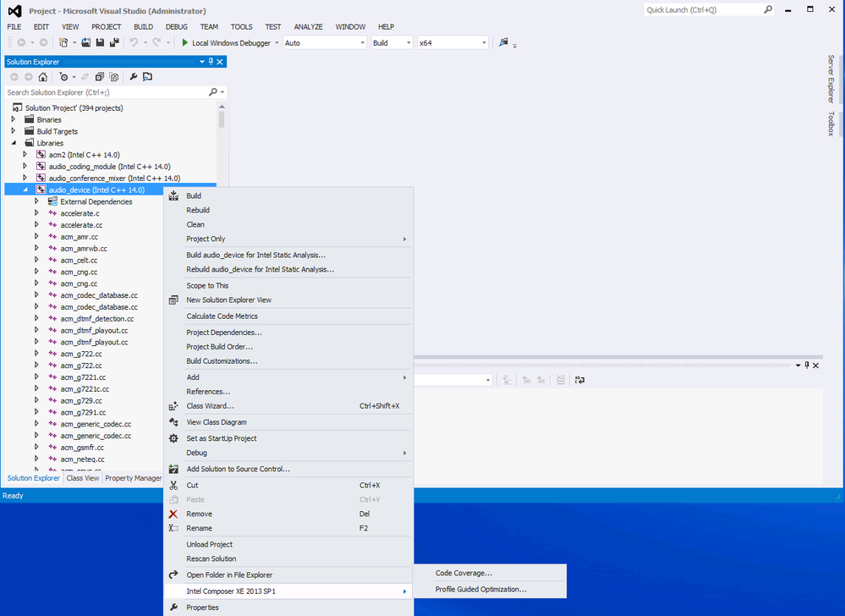Click the Solution Explorer Home icon

point(42,77)
